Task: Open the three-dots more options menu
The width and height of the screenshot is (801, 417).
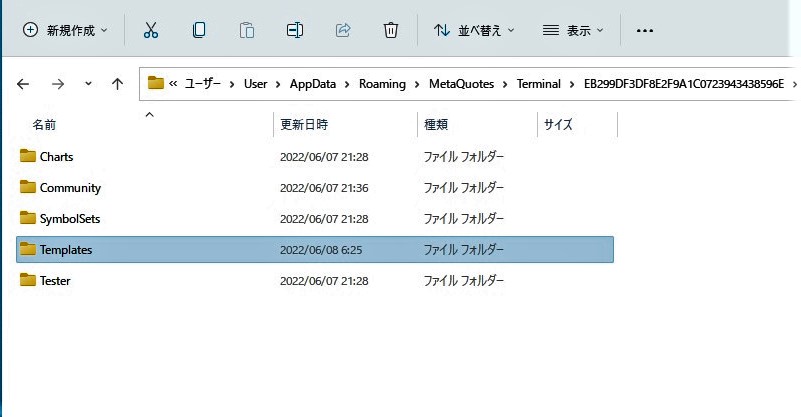Action: (645, 30)
